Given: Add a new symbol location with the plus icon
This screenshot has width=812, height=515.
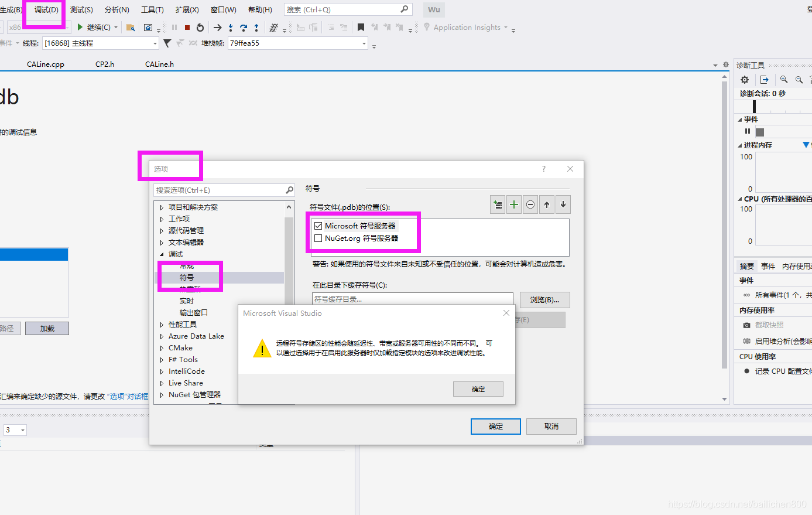Looking at the screenshot, I should click(x=514, y=204).
